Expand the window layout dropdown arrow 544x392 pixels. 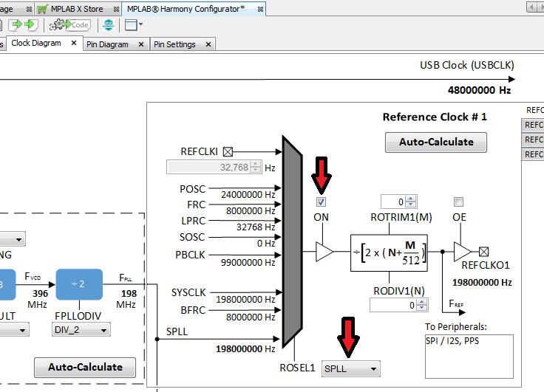[x=141, y=25]
